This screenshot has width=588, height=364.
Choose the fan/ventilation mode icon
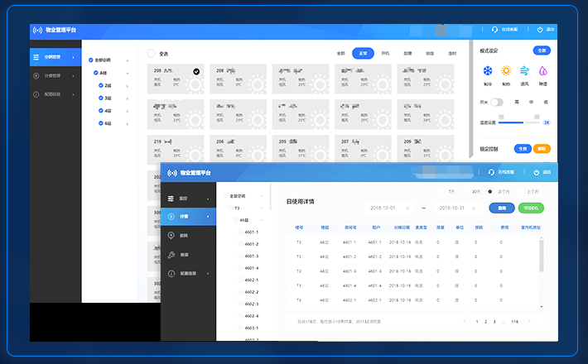524,72
